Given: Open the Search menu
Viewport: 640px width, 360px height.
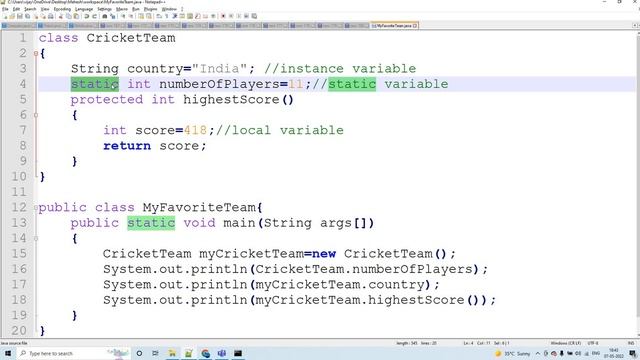Looking at the screenshot, I should [30, 9].
